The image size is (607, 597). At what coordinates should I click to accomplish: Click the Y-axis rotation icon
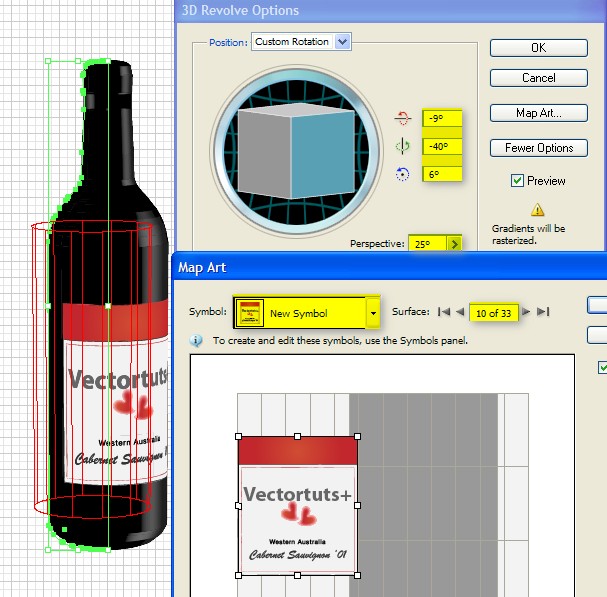[x=403, y=146]
